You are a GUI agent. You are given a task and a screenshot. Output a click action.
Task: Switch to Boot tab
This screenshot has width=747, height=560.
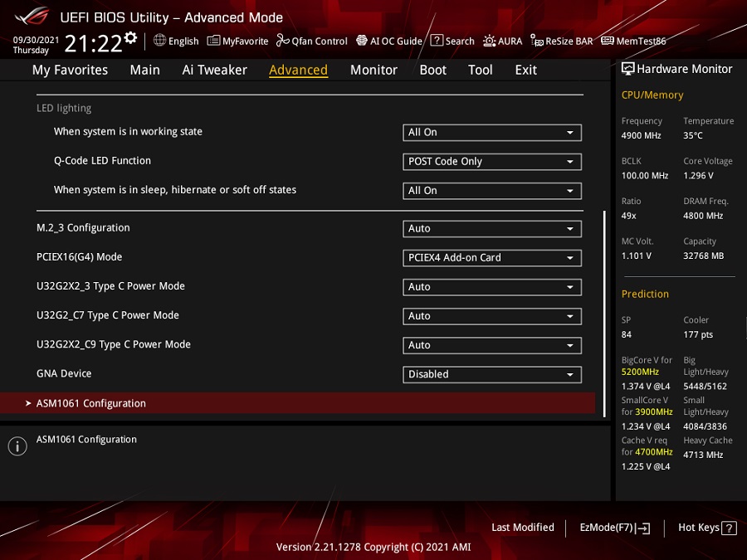(x=432, y=70)
